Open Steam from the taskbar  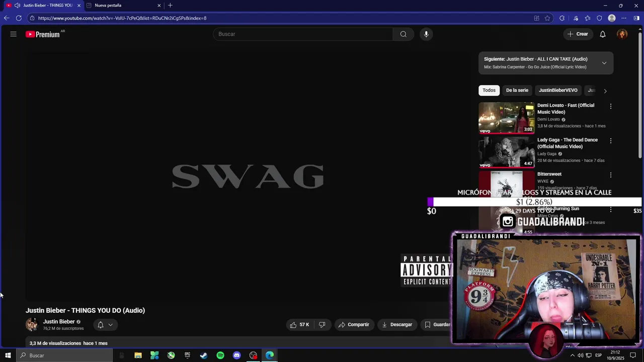pyautogui.click(x=204, y=355)
